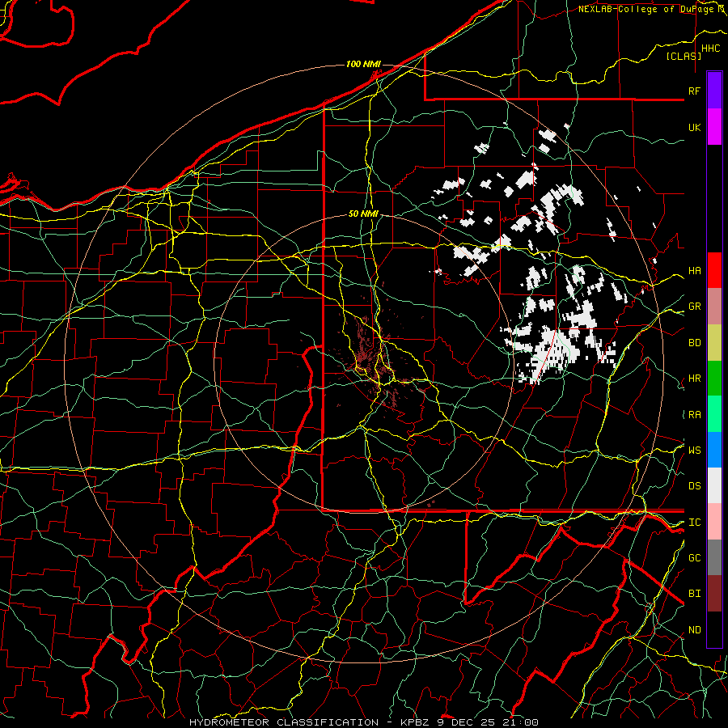Image resolution: width=728 pixels, height=728 pixels.
Task: Pick the green HR legend color swatch
Action: pos(714,378)
